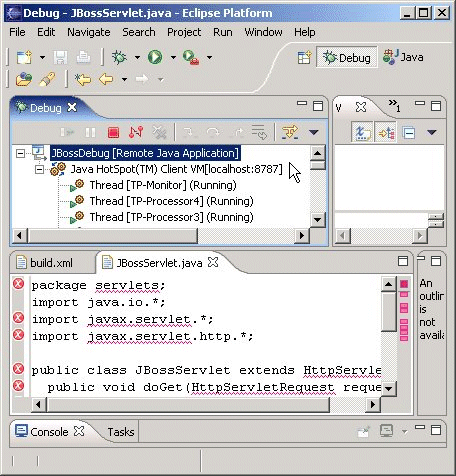Click the Debug bug icon in main toolbar
Screen dimensions: 456x476
tap(119, 57)
